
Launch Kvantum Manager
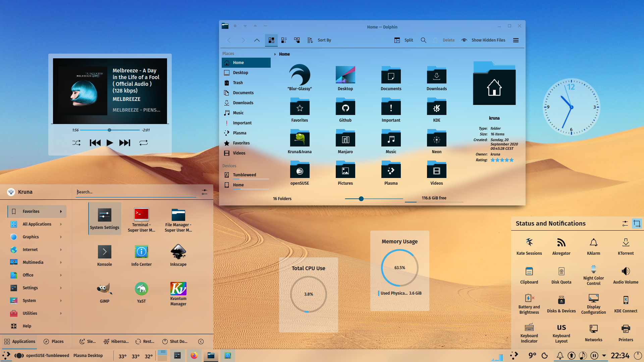[x=178, y=294]
